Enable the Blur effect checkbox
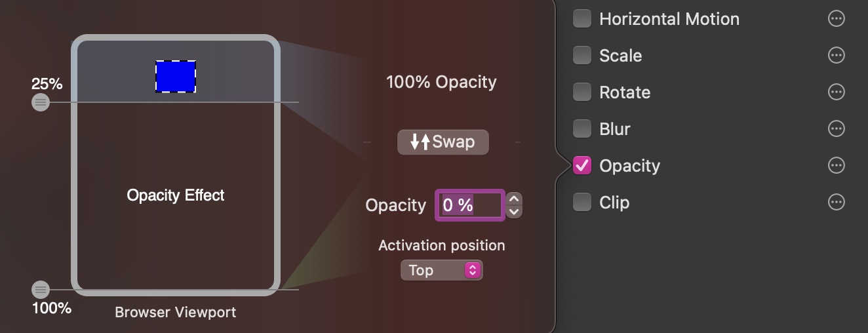Image resolution: width=868 pixels, height=333 pixels. click(x=582, y=129)
